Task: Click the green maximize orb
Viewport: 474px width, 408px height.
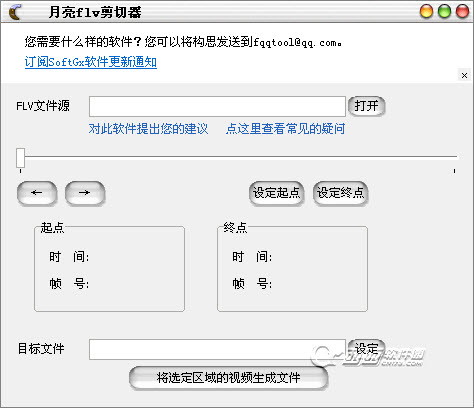Action: [444, 11]
